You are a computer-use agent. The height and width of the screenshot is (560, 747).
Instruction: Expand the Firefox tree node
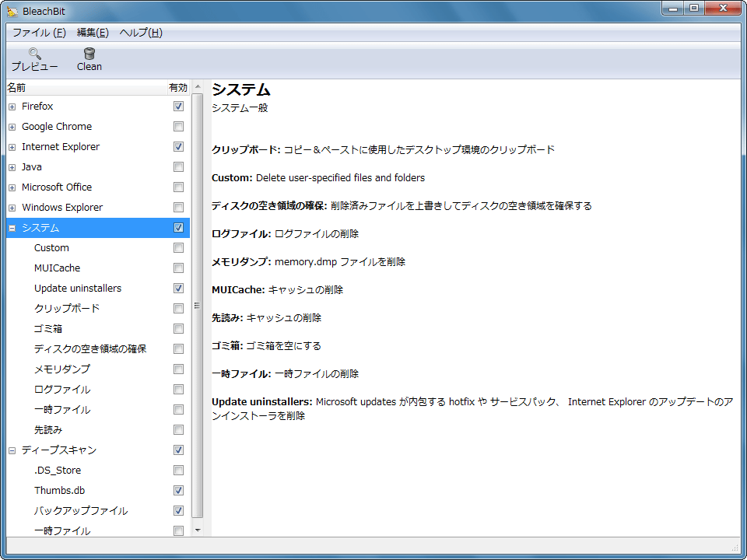pyautogui.click(x=12, y=107)
